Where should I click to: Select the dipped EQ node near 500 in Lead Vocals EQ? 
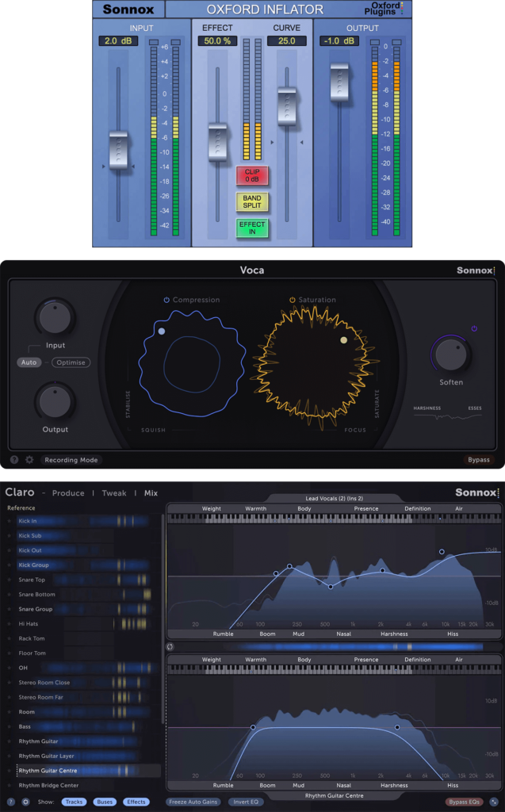331,587
